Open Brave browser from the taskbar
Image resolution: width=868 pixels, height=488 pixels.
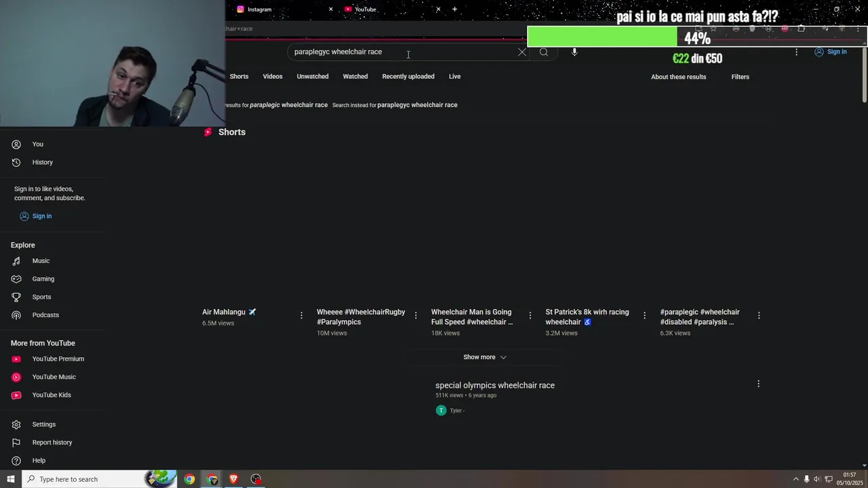pos(233,479)
